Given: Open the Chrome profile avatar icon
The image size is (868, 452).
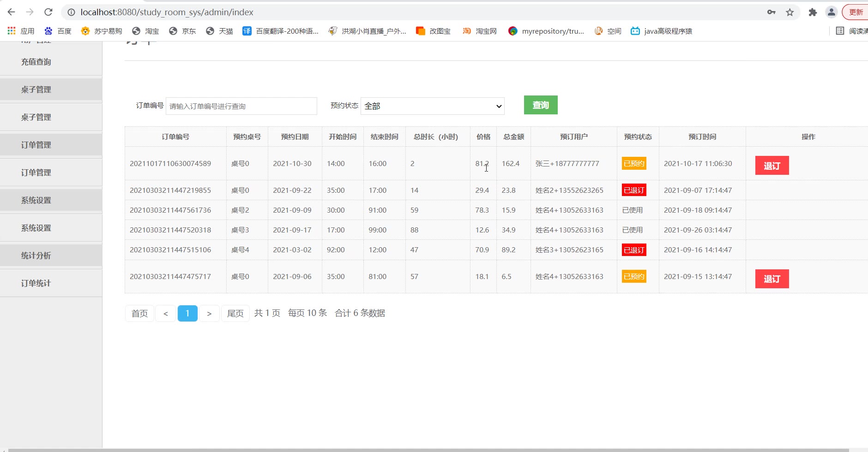Looking at the screenshot, I should 831,12.
